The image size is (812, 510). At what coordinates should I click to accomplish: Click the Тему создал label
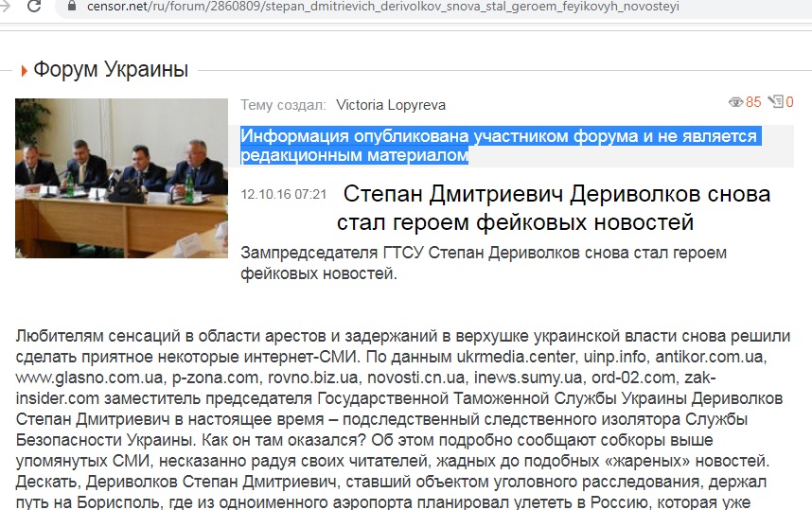(284, 105)
